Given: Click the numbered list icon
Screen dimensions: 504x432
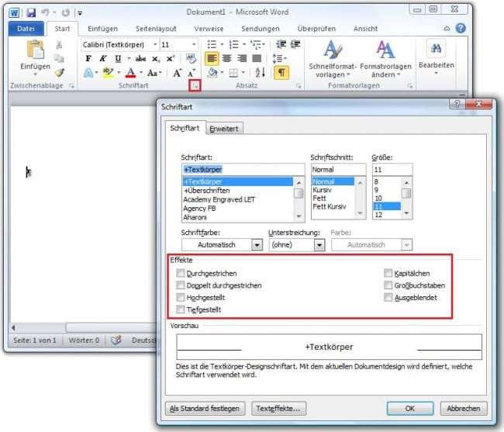Looking at the screenshot, I should click(x=233, y=44).
